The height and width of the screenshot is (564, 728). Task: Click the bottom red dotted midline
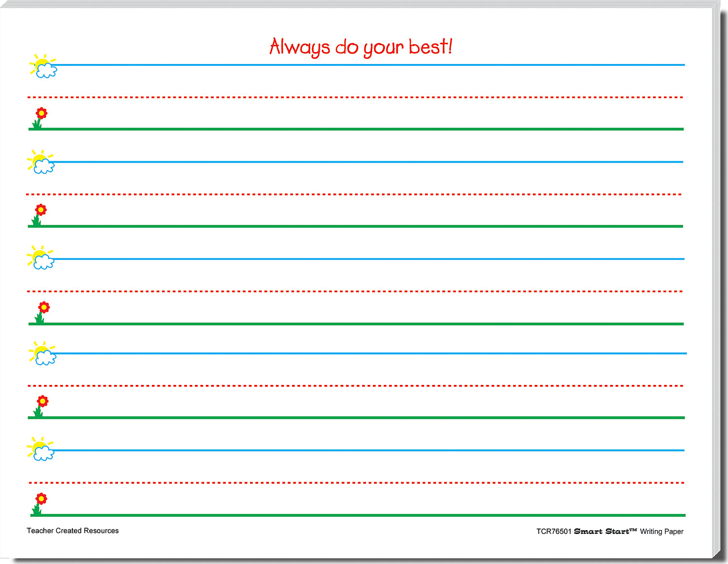(x=357, y=483)
